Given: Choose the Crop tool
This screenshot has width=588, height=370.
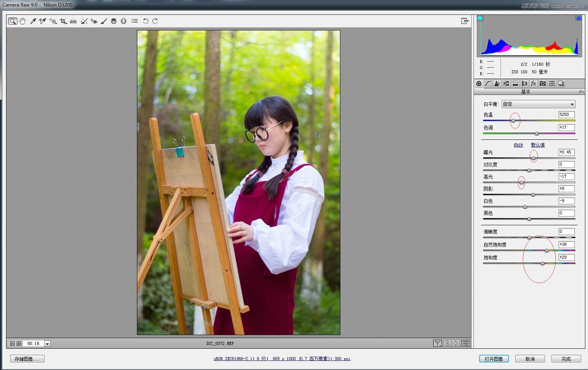Looking at the screenshot, I should point(63,21).
